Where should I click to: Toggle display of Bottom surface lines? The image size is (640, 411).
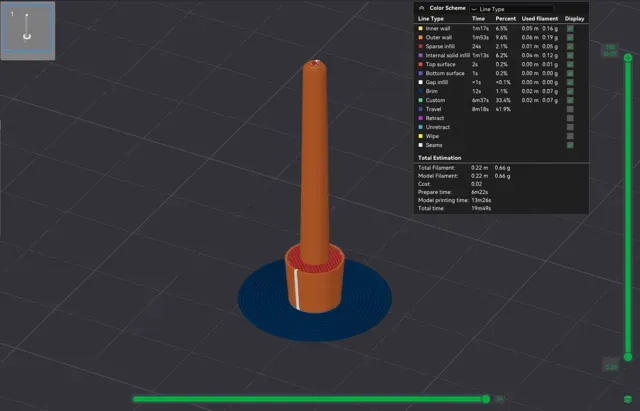coord(570,73)
